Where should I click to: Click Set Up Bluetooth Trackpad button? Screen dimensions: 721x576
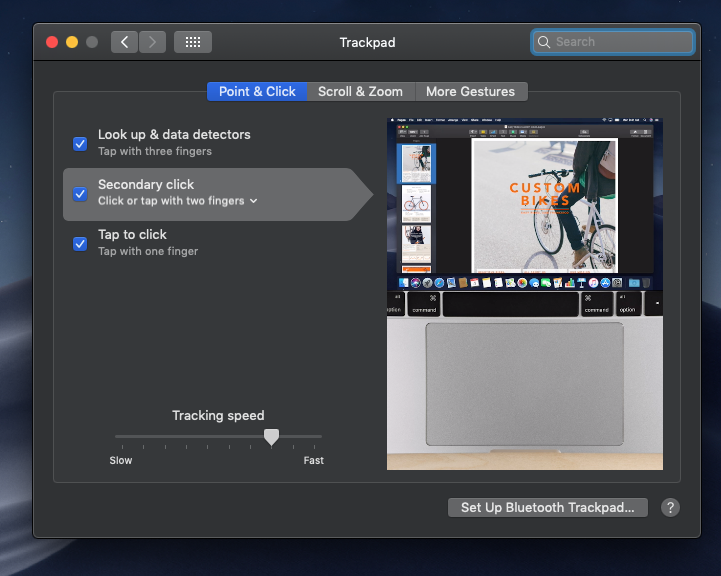pos(547,507)
